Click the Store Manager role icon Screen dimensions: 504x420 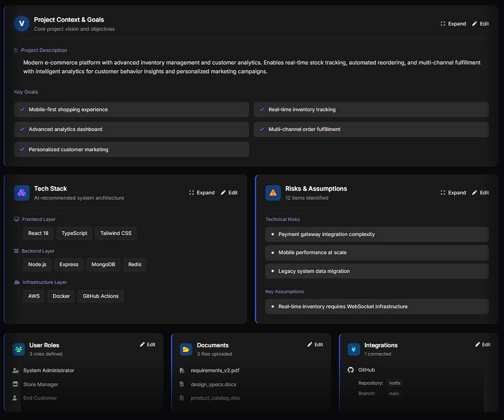(x=15, y=384)
